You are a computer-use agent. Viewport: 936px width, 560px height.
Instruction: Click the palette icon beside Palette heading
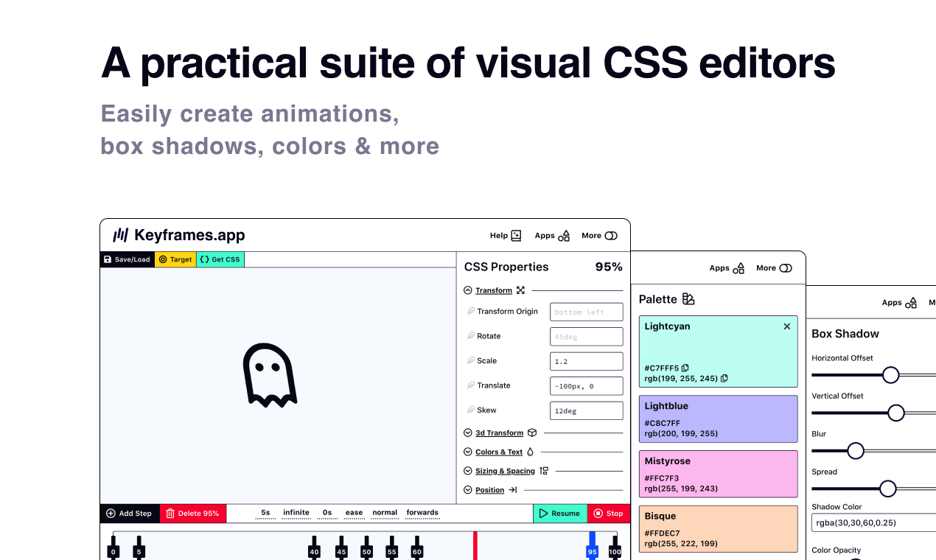[x=688, y=299]
